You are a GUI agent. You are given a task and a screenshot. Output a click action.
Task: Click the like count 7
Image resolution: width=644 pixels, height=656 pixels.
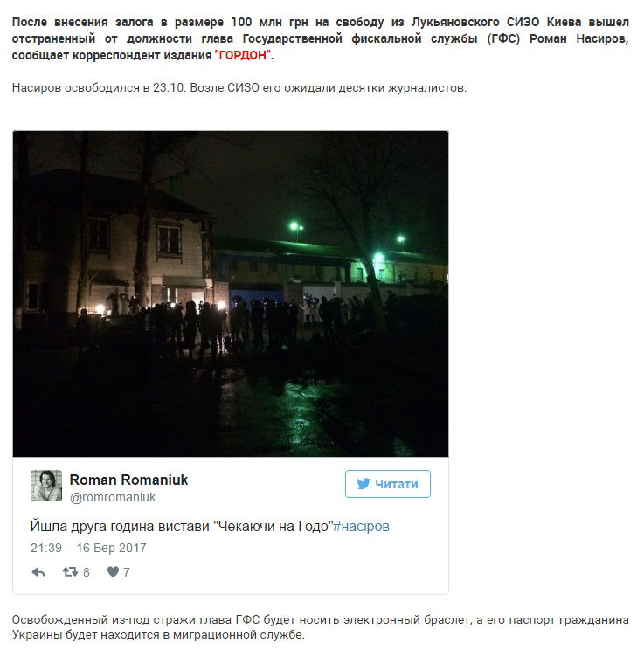click(127, 572)
